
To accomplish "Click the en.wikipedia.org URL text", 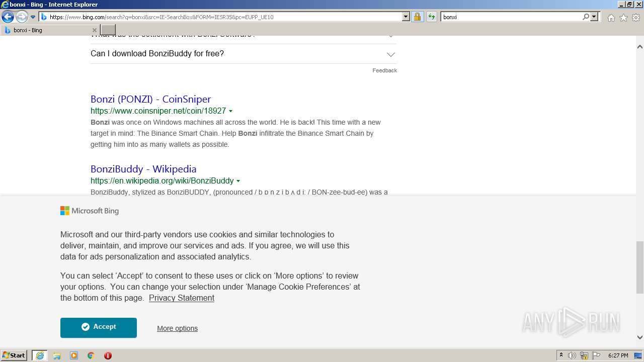I will pos(162,181).
